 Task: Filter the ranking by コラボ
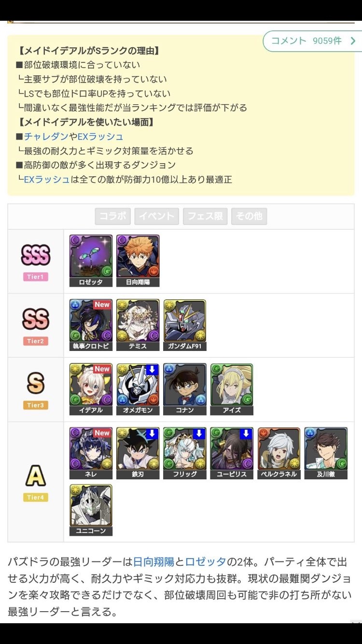(x=113, y=216)
